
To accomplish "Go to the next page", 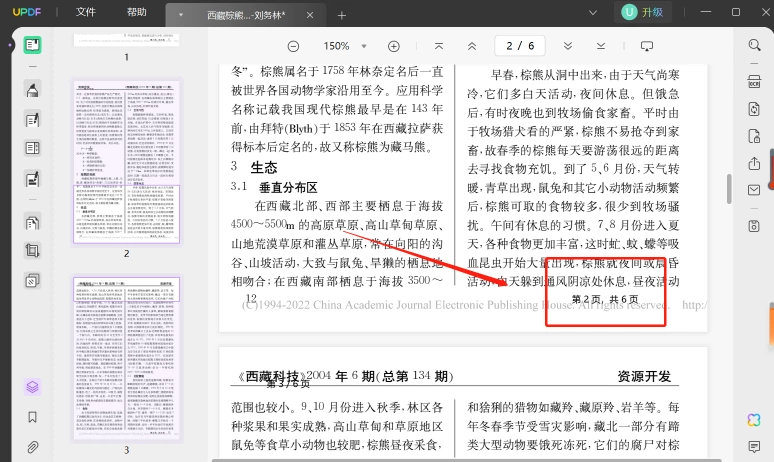I will 568,46.
